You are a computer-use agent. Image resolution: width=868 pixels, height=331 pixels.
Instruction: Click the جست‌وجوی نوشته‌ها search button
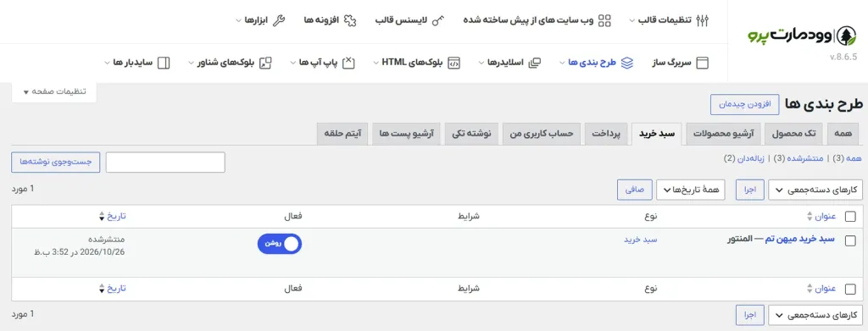click(x=55, y=162)
